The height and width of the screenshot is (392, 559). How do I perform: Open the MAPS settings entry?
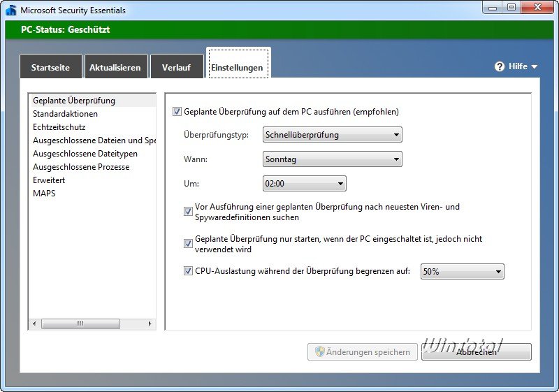click(x=92, y=193)
